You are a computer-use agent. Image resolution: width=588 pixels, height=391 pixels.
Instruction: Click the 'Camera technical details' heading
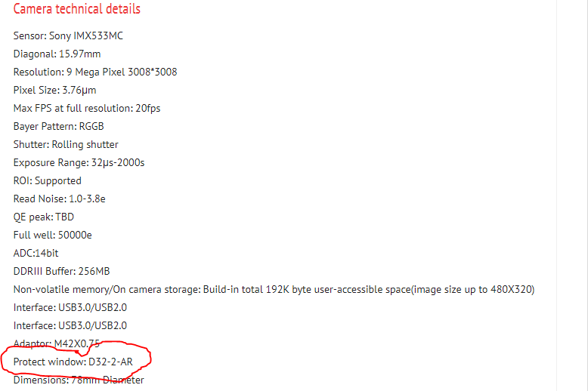(x=76, y=9)
